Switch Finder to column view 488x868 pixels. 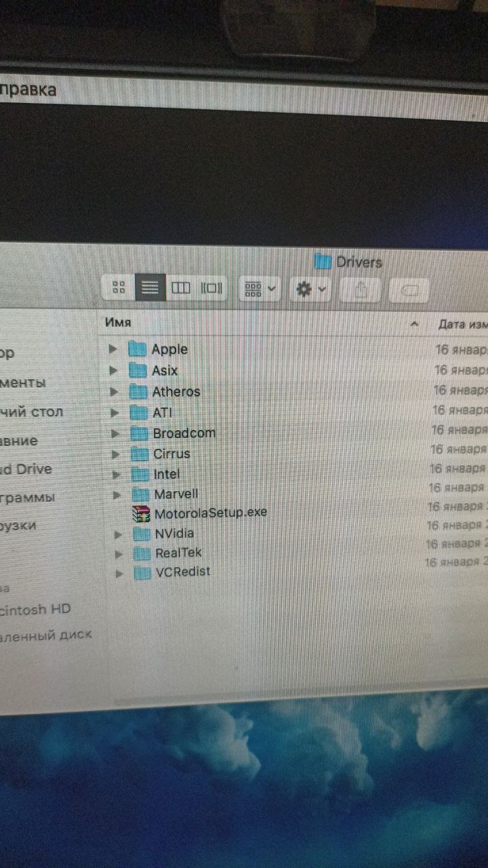[x=181, y=288]
